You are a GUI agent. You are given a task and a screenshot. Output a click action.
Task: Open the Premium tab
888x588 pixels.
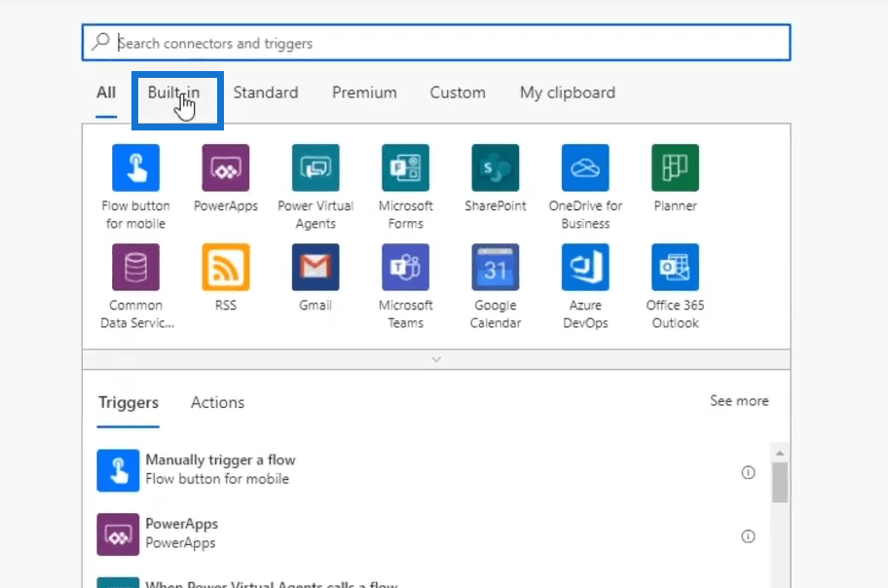click(364, 92)
